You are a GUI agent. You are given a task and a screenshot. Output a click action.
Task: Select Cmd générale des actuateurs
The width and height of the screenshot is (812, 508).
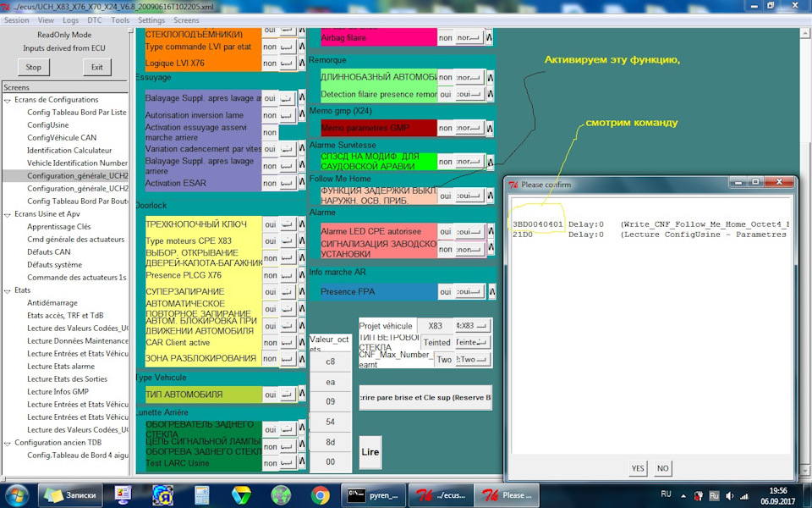tap(75, 240)
